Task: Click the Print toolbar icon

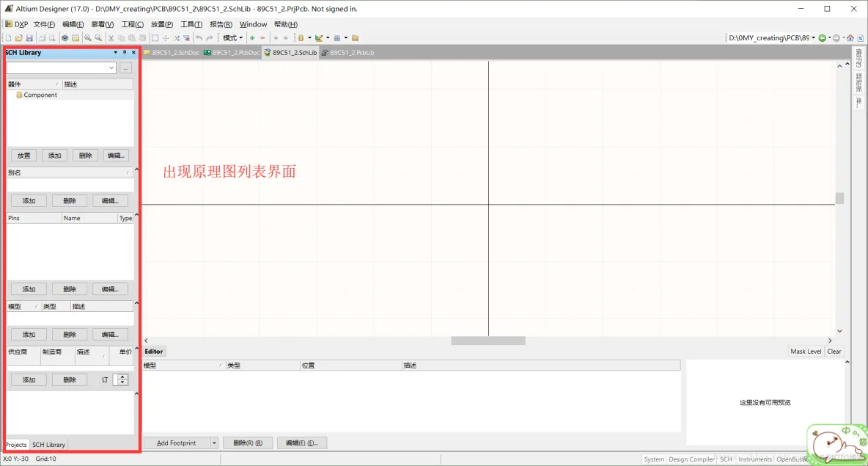Action: [x=42, y=38]
